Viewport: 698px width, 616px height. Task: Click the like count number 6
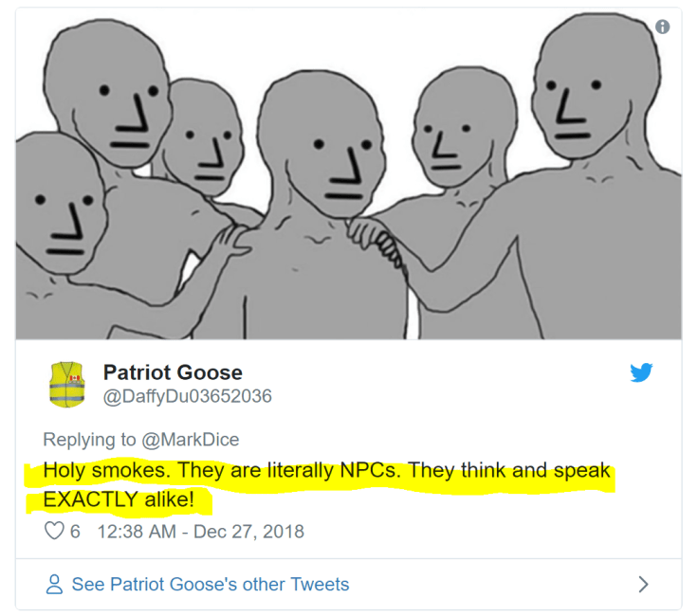click(x=75, y=532)
